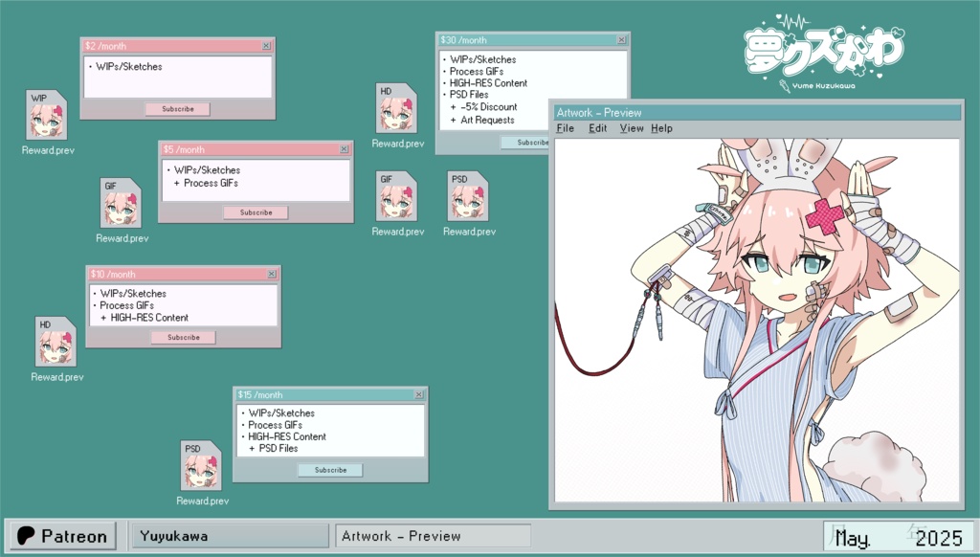980x557 pixels.
Task: Open the GIF Reward.prev icon beside the $5 window
Action: pyautogui.click(x=121, y=203)
